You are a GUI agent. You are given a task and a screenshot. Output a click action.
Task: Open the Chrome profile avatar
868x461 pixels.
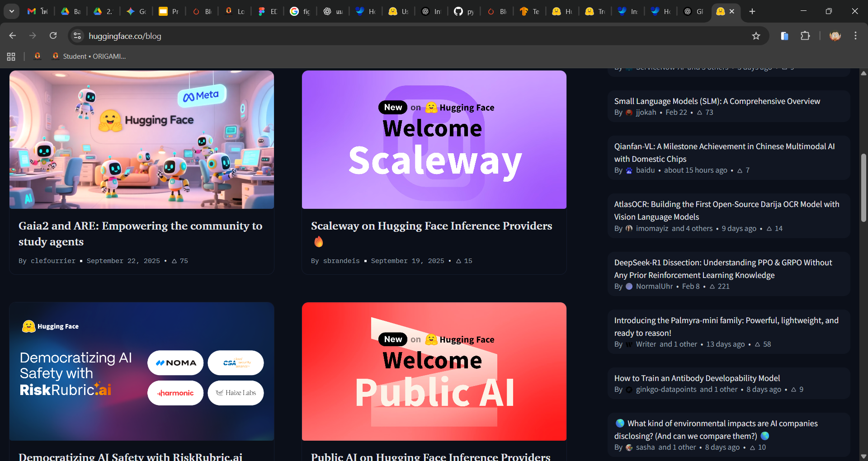pyautogui.click(x=835, y=36)
